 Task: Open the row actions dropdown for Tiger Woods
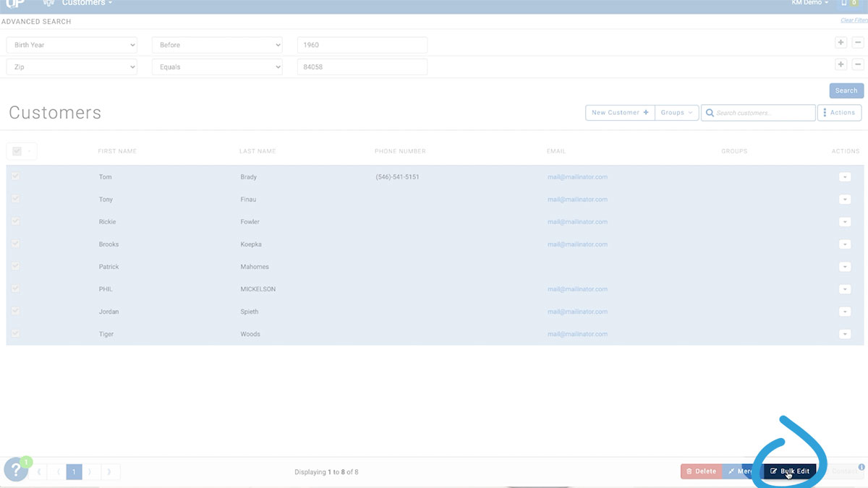click(845, 334)
